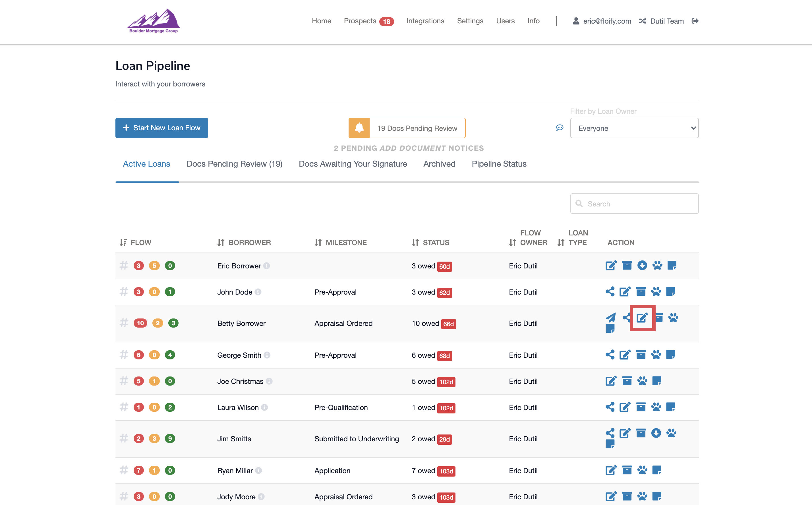Image resolution: width=812 pixels, height=505 pixels.
Task: Open the Pipeline Status tab
Action: click(499, 164)
